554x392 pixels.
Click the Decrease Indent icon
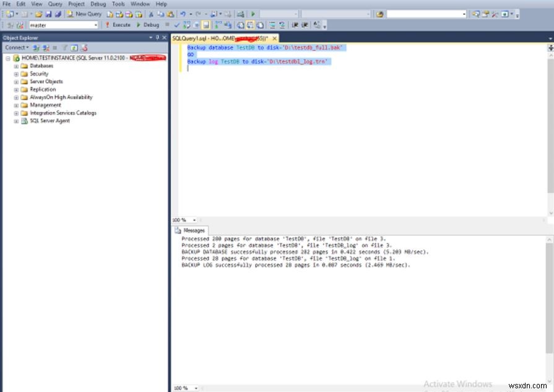(295, 25)
